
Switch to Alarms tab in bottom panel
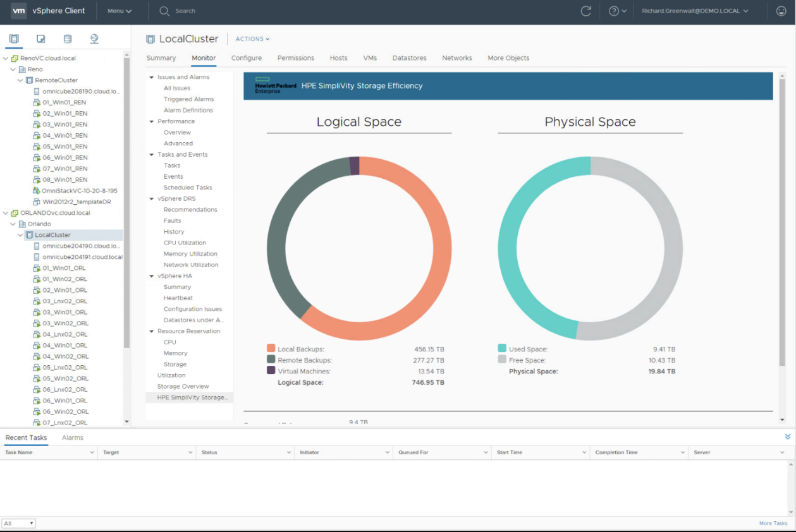73,437
